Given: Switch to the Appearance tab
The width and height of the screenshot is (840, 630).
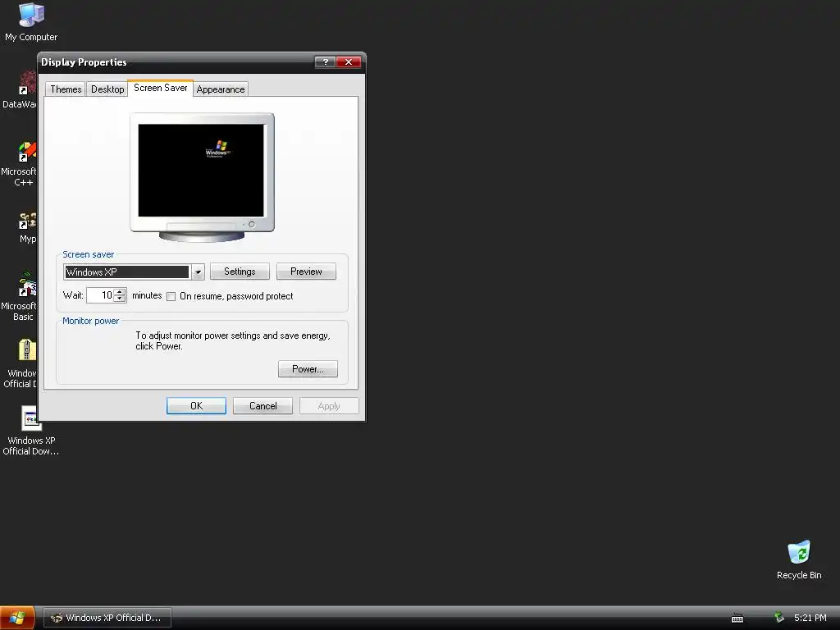Looking at the screenshot, I should [220, 89].
